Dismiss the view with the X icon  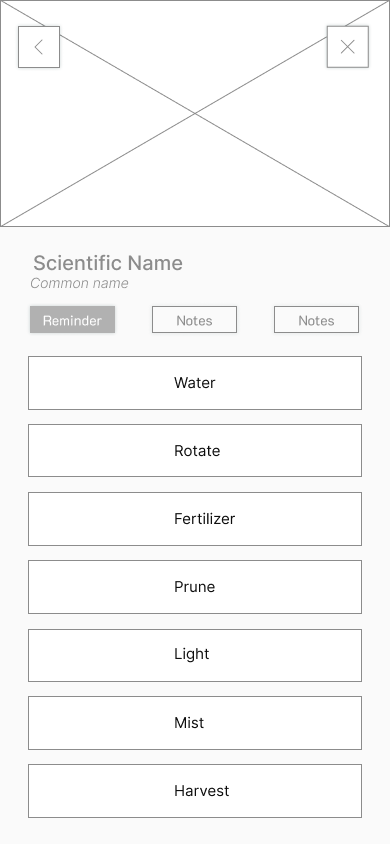[x=348, y=47]
